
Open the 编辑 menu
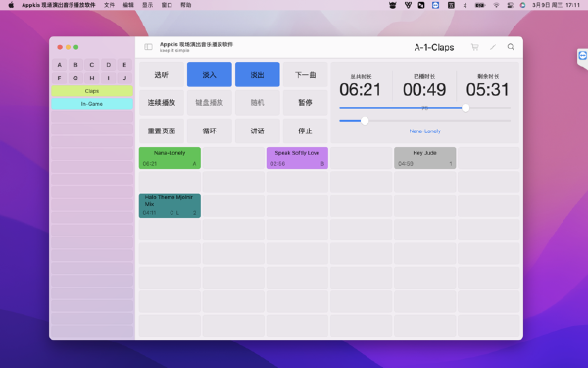tap(128, 5)
